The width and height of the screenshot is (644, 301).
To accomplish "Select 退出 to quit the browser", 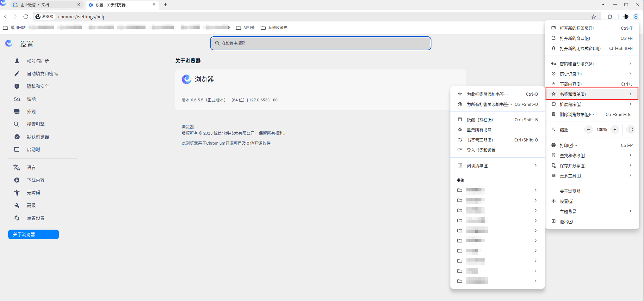I will pos(592,221).
